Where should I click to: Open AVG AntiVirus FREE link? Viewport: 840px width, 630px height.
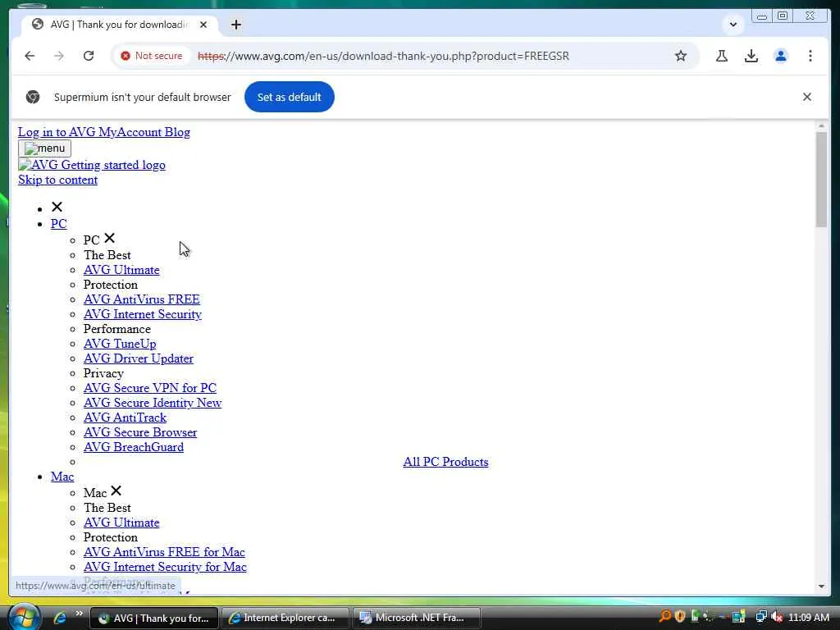pos(141,299)
